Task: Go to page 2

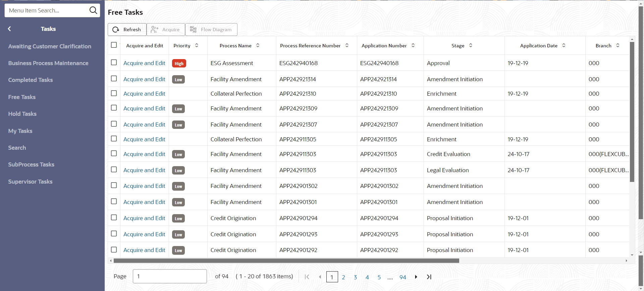Action: [x=343, y=277]
